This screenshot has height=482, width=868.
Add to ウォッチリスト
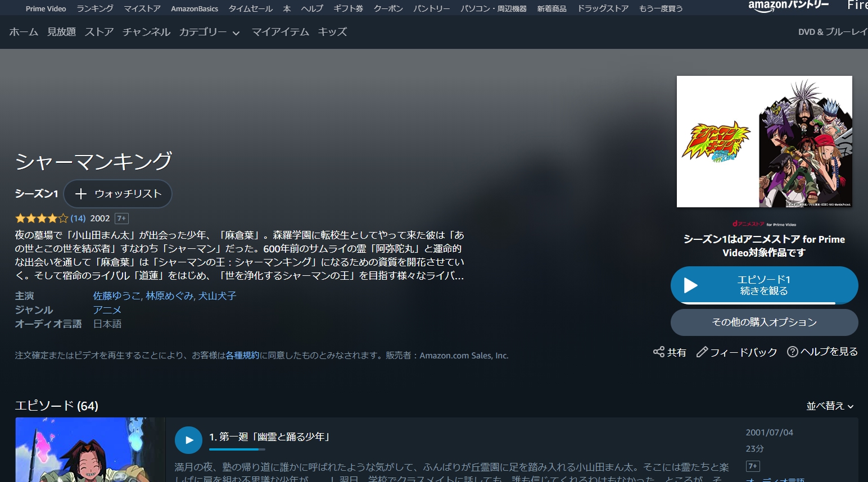[117, 194]
